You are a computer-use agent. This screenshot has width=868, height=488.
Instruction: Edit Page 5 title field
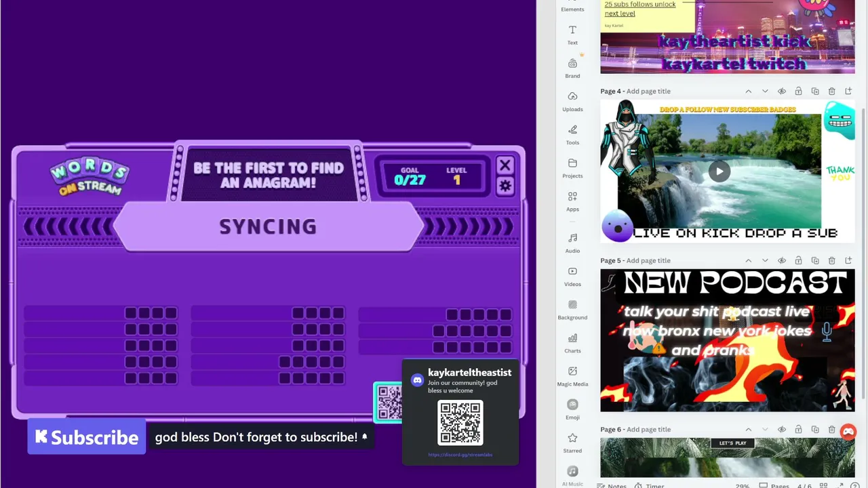648,260
